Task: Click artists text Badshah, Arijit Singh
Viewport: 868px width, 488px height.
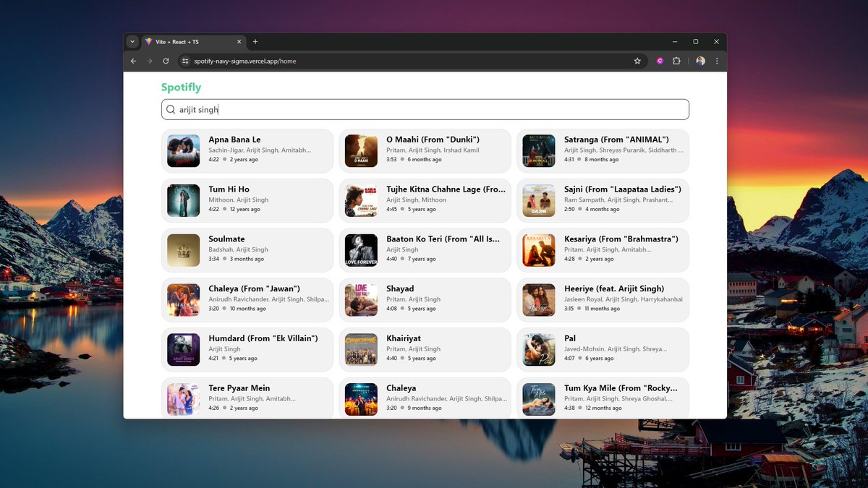Action: [x=239, y=249]
